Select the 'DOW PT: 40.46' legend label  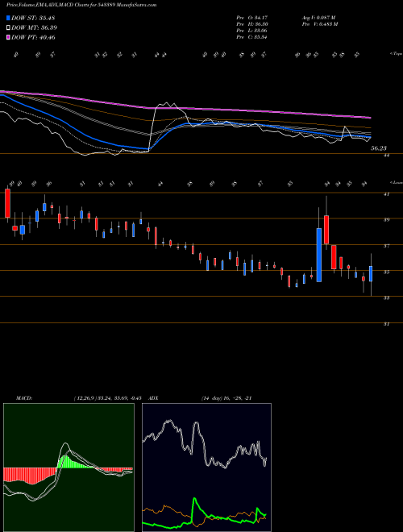coord(33,37)
